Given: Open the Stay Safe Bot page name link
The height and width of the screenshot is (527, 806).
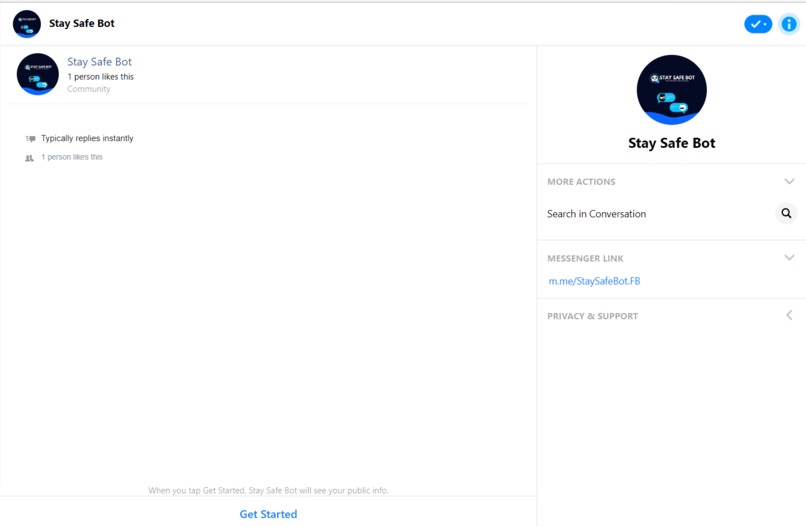Looking at the screenshot, I should coord(100,62).
